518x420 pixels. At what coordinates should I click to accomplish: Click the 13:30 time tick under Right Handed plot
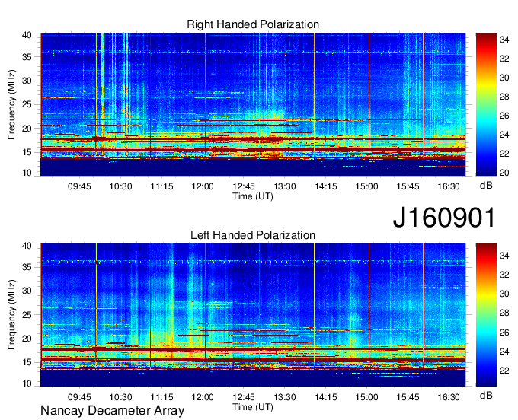[x=285, y=186]
